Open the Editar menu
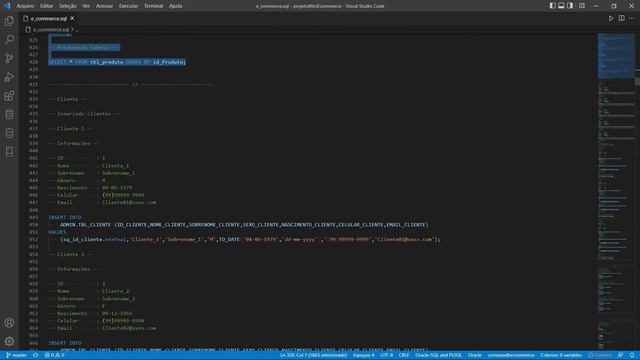Image resolution: width=640 pixels, height=360 pixels. [47, 6]
